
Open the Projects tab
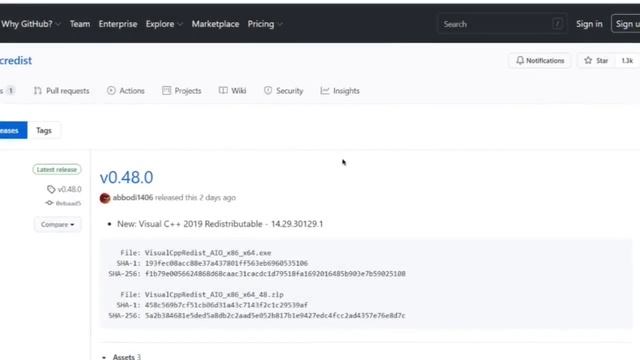tap(182, 91)
